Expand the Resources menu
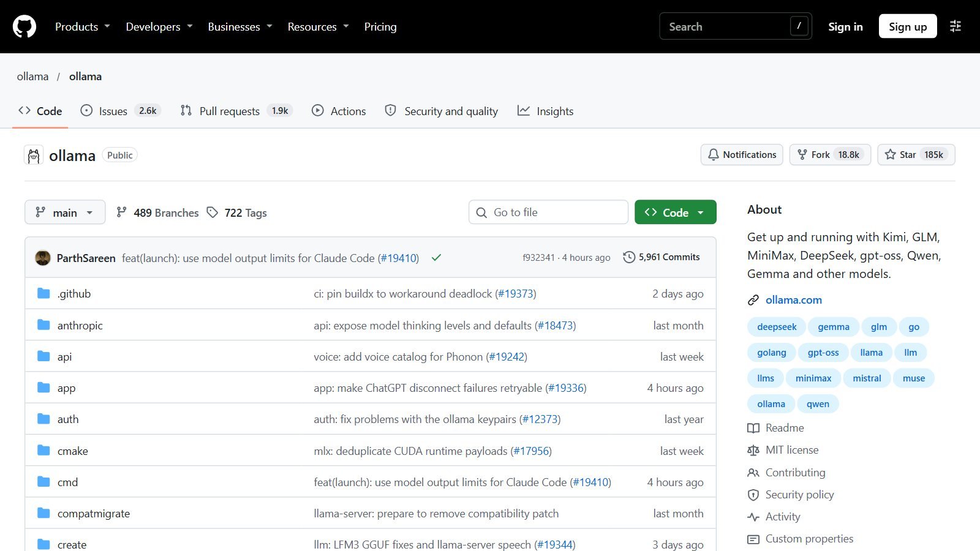The image size is (980, 551). 318,26
